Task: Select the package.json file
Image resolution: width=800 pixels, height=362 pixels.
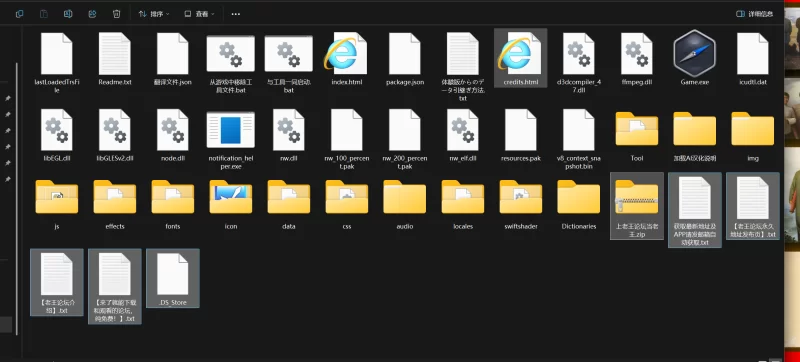Action: coord(405,58)
